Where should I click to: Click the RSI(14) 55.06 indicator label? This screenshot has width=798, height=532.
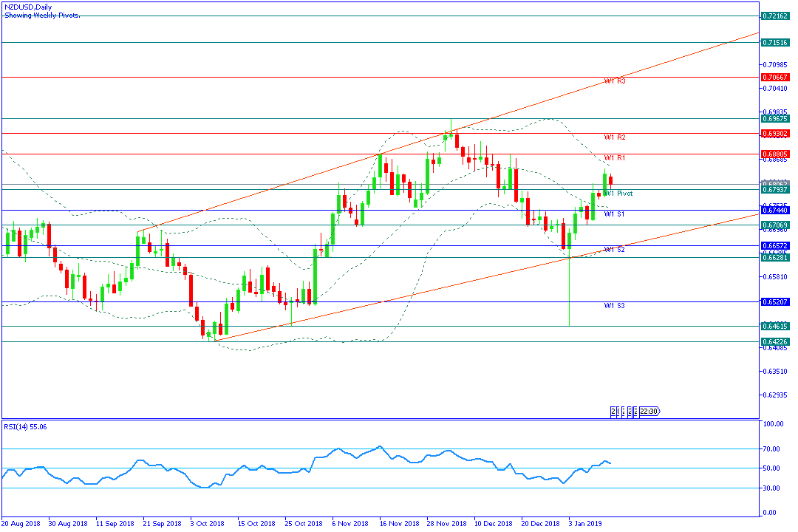point(27,427)
